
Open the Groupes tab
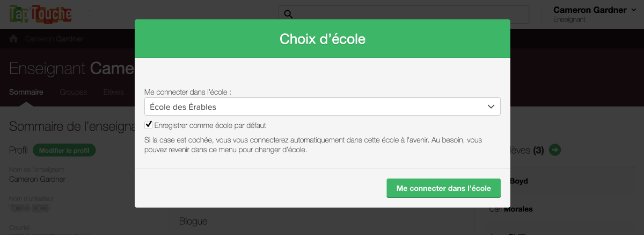(73, 92)
